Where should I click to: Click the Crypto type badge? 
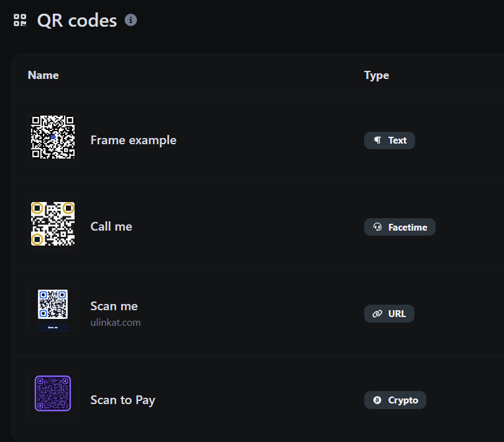click(x=395, y=400)
